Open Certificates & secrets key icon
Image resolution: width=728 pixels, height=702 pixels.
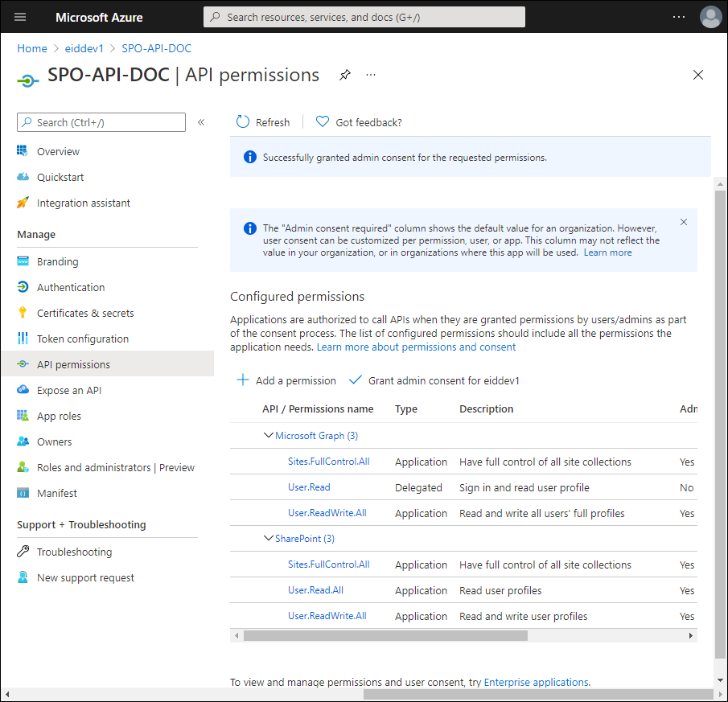click(23, 313)
